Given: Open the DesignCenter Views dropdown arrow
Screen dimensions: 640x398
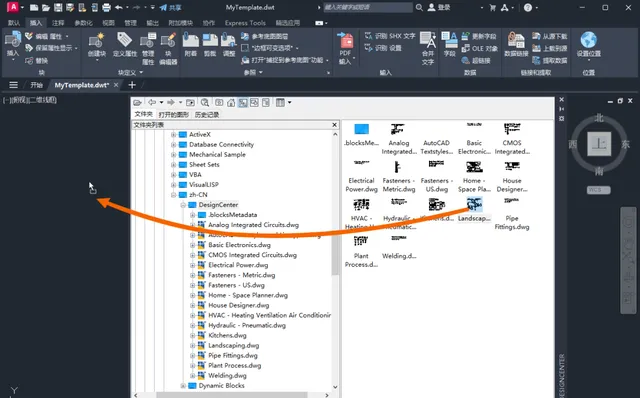Looking at the screenshot, I should tap(289, 102).
